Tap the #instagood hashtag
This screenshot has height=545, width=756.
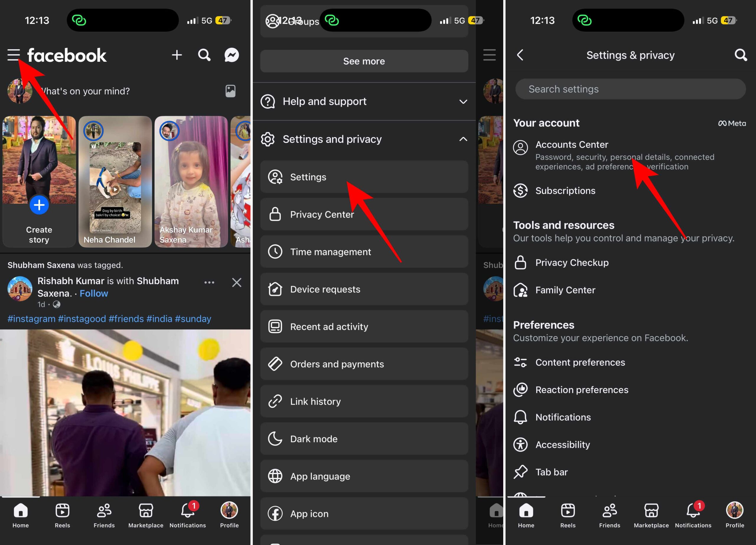pyautogui.click(x=82, y=319)
